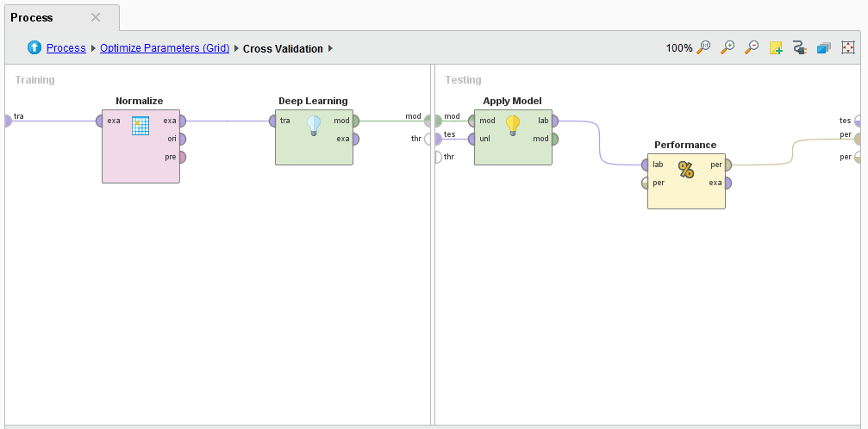Click Performance lab input port
868x429 pixels.
click(645, 165)
